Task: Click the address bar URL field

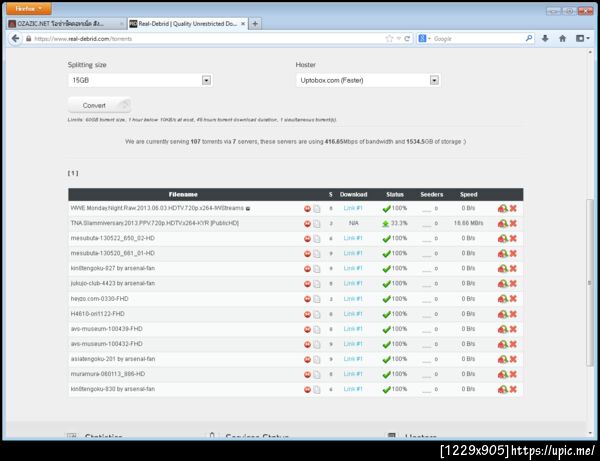Action: coord(207,39)
